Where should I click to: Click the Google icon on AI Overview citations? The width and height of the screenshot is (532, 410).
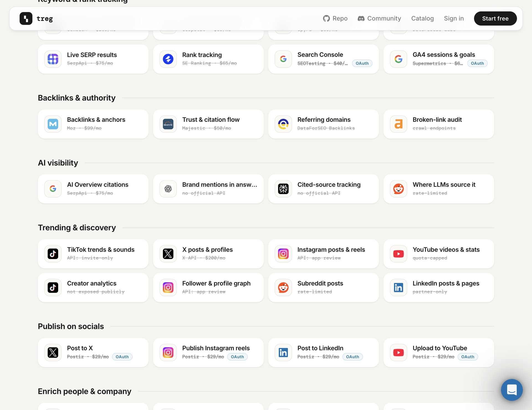(x=53, y=189)
